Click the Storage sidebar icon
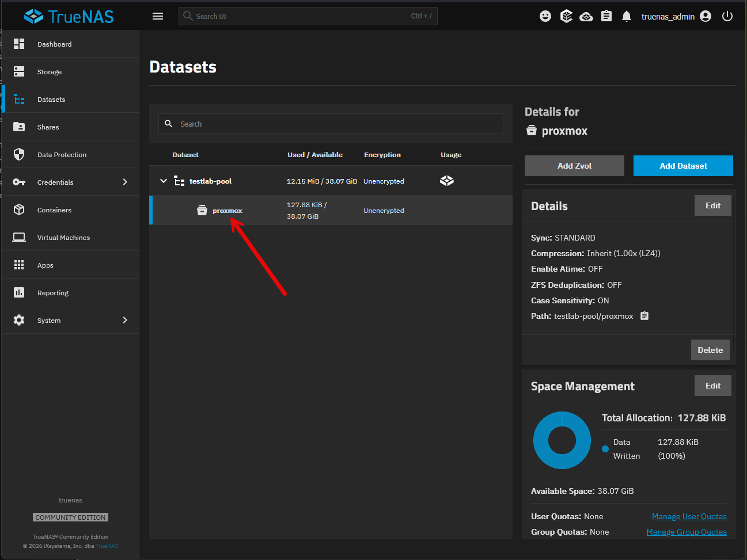 coord(19,71)
